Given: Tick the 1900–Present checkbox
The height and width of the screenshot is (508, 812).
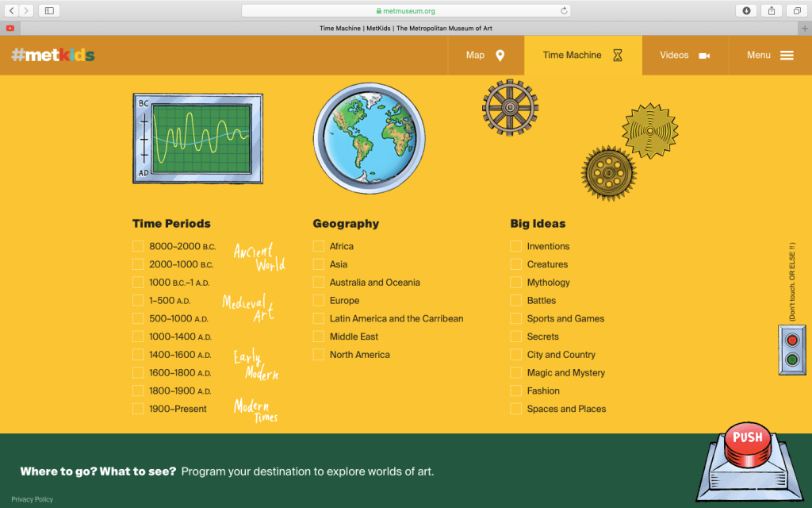Looking at the screenshot, I should coord(138,409).
